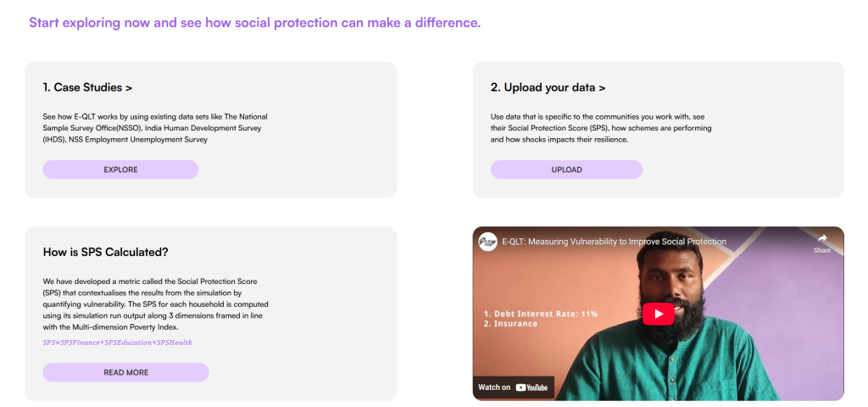Click the E-QLT video title link
Screen dimensions: 868x407
click(x=614, y=242)
